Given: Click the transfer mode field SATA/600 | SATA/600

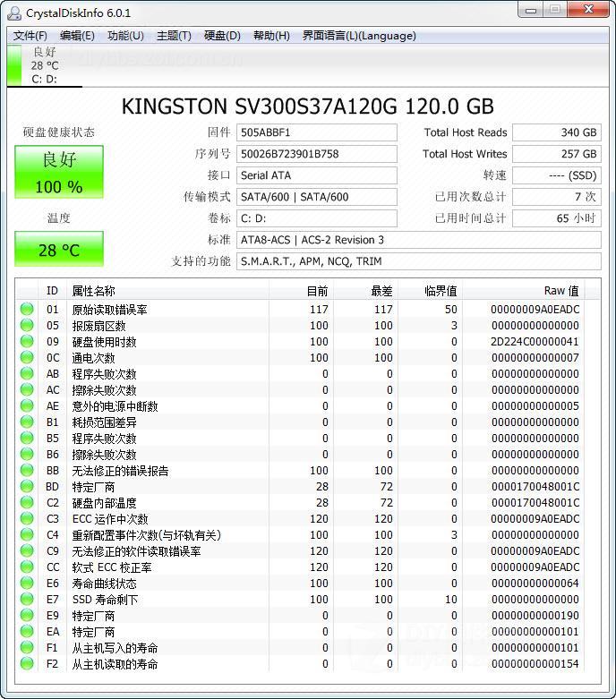Looking at the screenshot, I should 317,197.
